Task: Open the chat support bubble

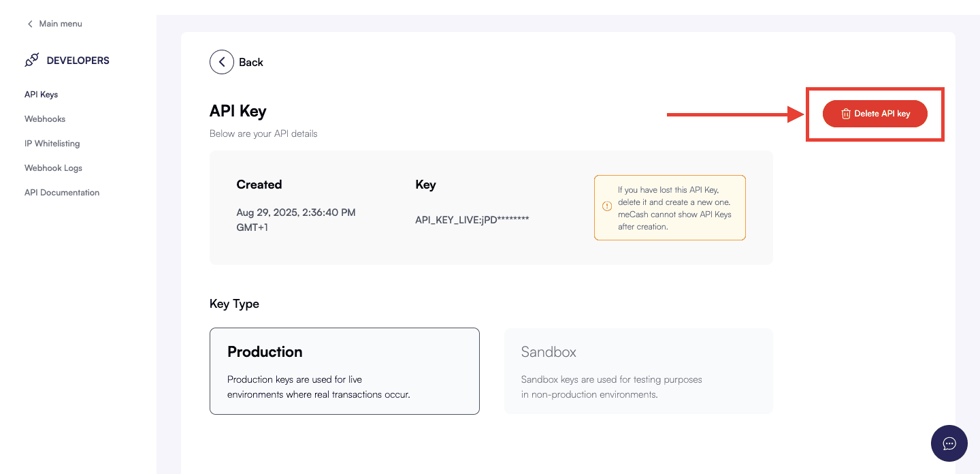Action: [949, 443]
